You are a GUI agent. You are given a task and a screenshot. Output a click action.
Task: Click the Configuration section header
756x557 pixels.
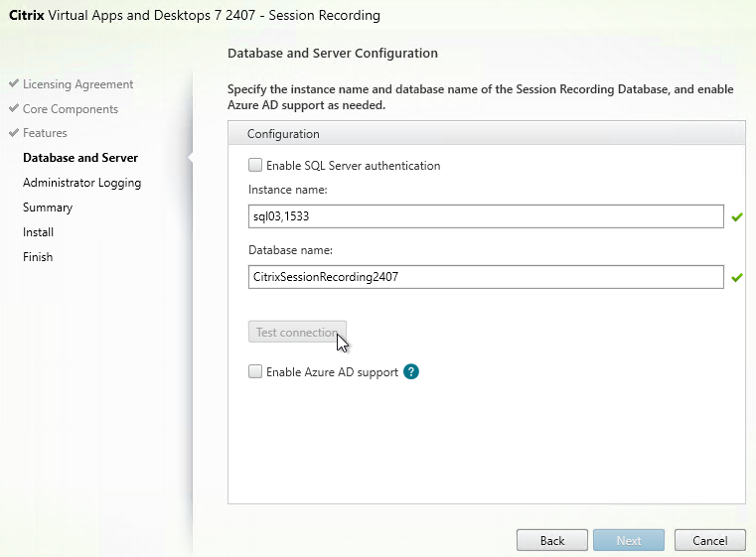click(x=487, y=133)
